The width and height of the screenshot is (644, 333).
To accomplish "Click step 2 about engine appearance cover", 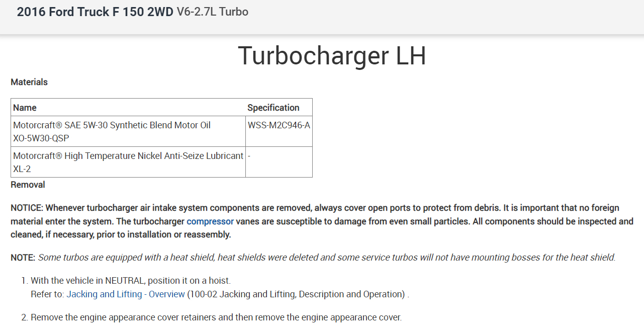I will [x=216, y=317].
